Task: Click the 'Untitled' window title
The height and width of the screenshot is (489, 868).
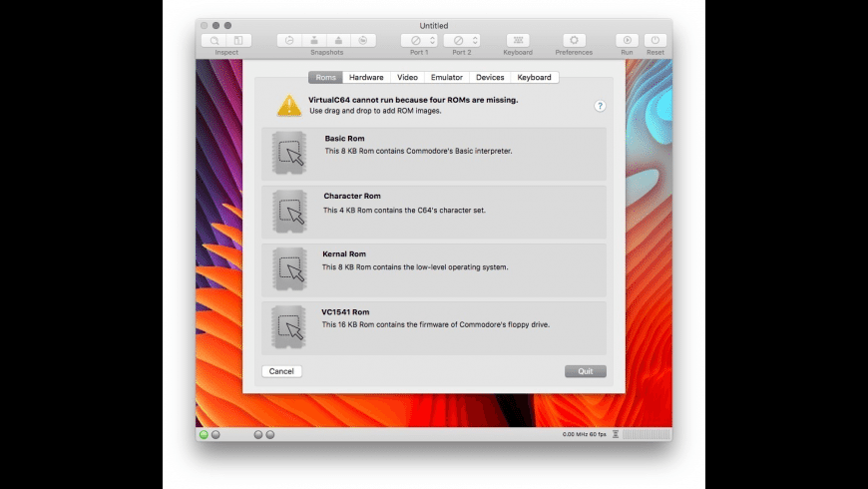Action: pyautogui.click(x=434, y=26)
